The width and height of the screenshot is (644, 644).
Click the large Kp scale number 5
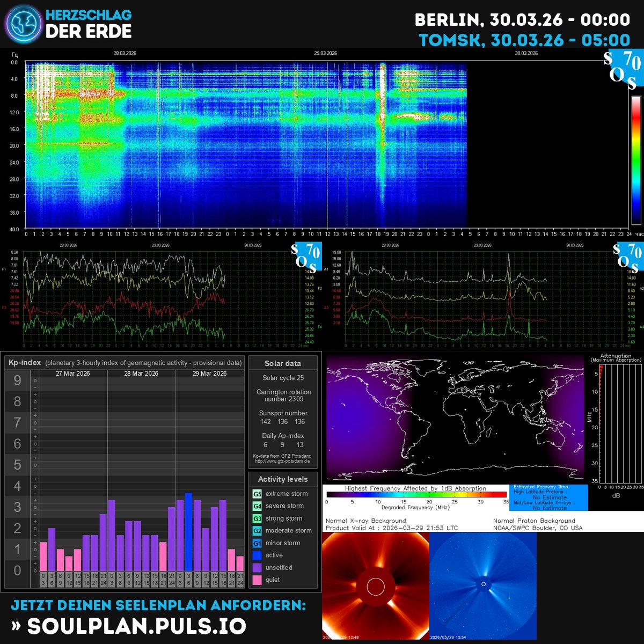pos(18,465)
